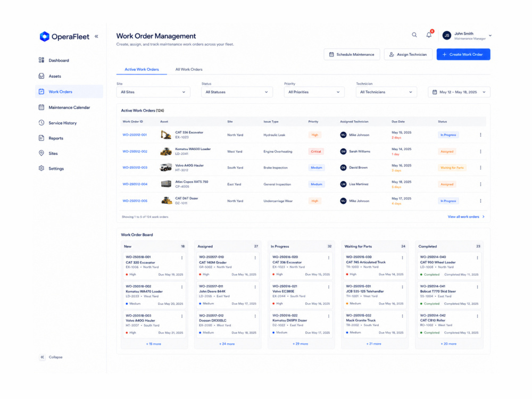Image resolution: width=532 pixels, height=399 pixels.
Task: Open Reports in sidebar
Action: click(x=69, y=138)
